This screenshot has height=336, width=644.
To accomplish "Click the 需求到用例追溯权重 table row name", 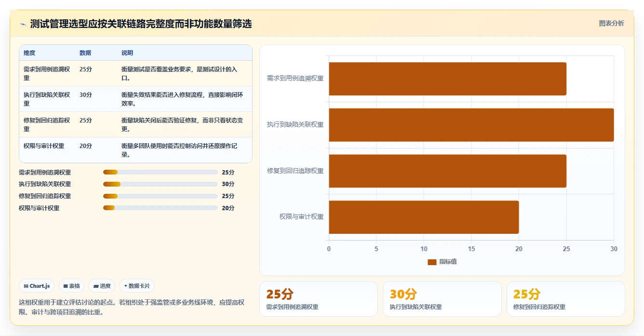I will [x=47, y=73].
